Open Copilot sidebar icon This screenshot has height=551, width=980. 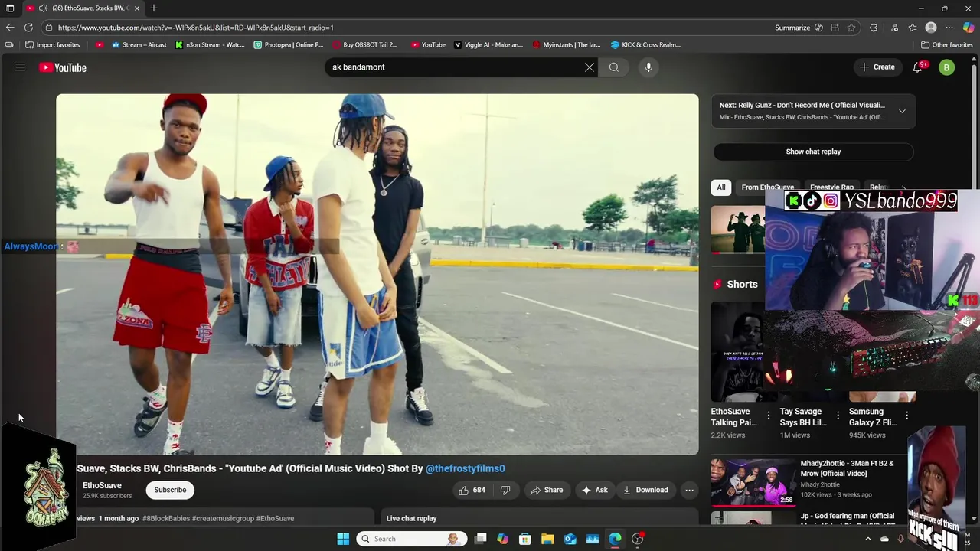pos(969,28)
